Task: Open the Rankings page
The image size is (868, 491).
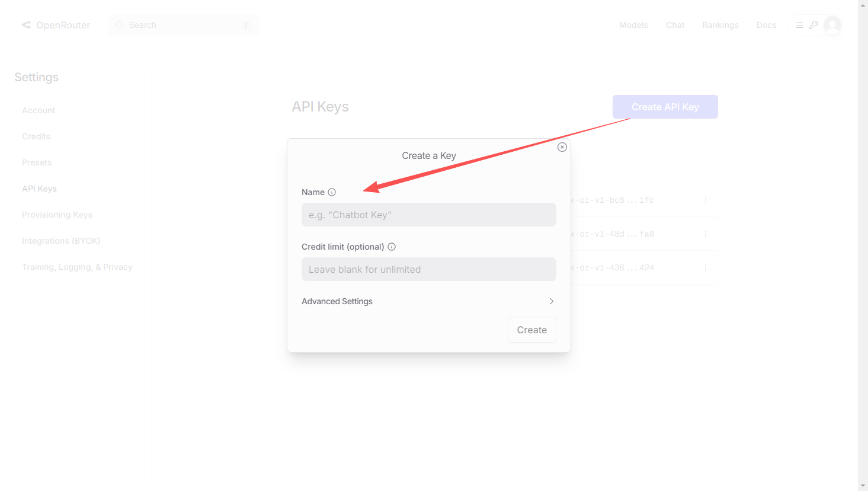Action: coord(720,25)
